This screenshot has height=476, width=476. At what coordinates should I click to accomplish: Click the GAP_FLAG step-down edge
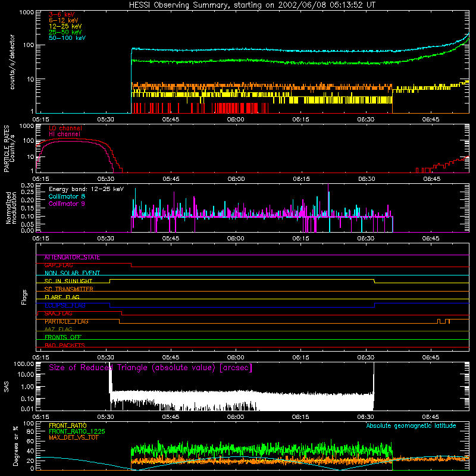click(x=131, y=265)
